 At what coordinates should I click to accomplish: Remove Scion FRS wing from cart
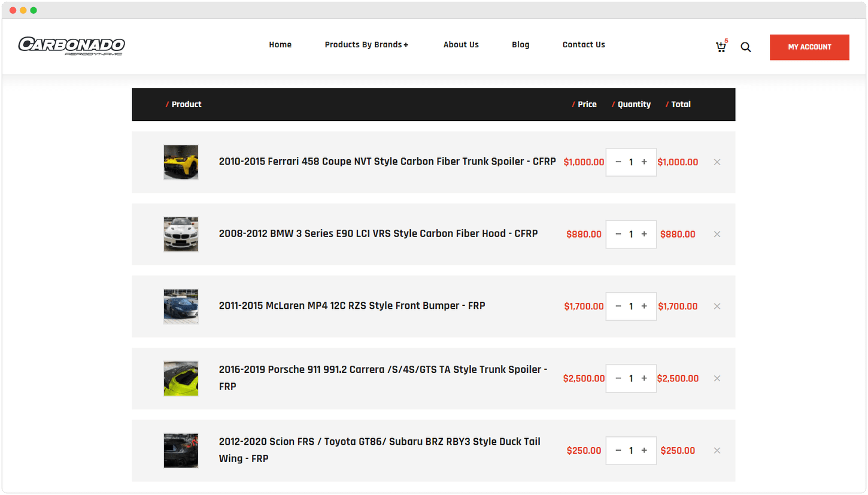pyautogui.click(x=717, y=451)
